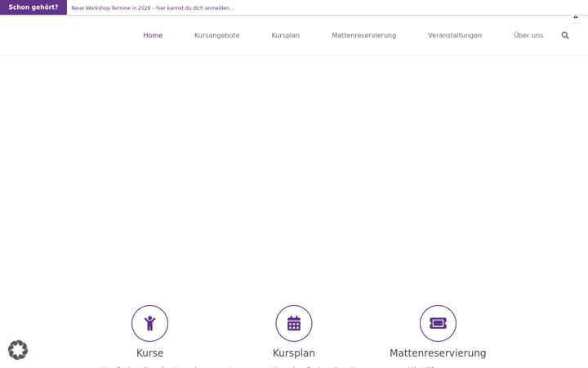Image resolution: width=588 pixels, height=368 pixels.
Task: Open Kursplan in the navigation bar
Action: (285, 35)
